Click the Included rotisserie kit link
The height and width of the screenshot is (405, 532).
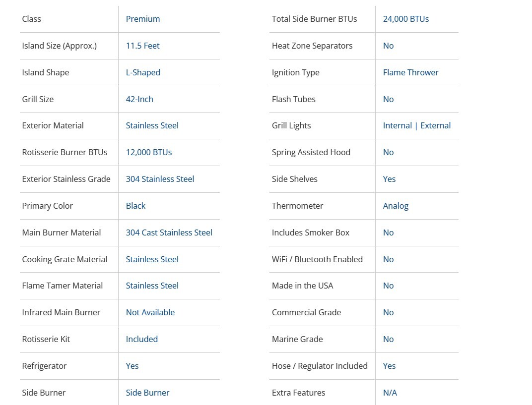[141, 339]
